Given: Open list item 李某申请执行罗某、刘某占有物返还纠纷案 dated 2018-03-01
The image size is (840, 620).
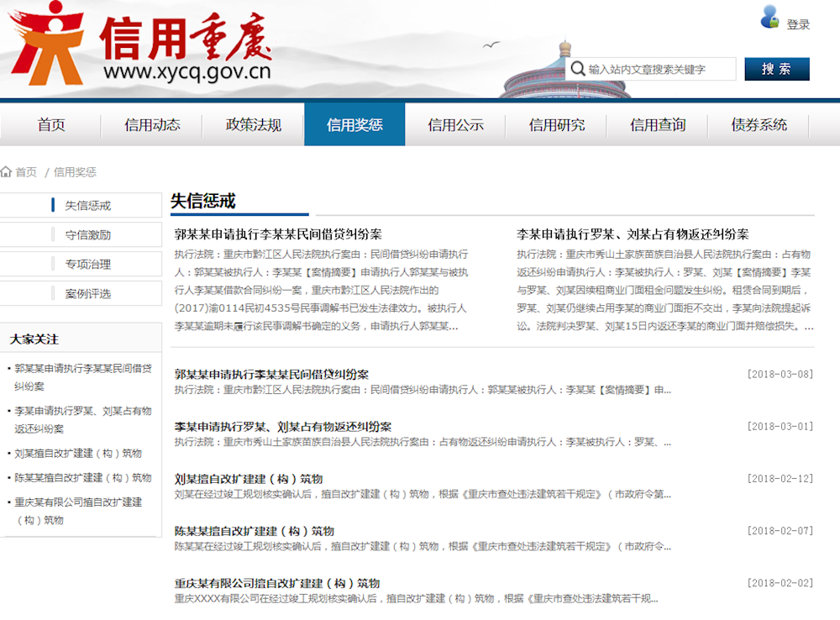Looking at the screenshot, I should pyautogui.click(x=283, y=427).
